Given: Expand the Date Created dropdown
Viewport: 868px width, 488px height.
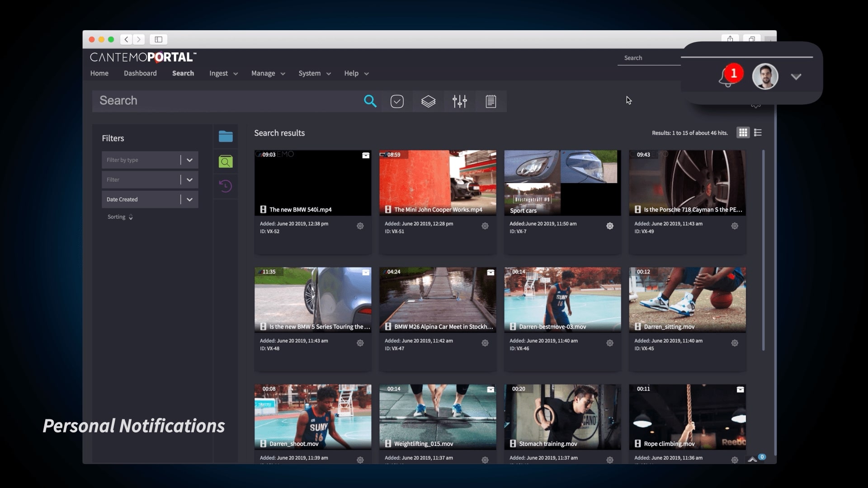Looking at the screenshot, I should (189, 199).
